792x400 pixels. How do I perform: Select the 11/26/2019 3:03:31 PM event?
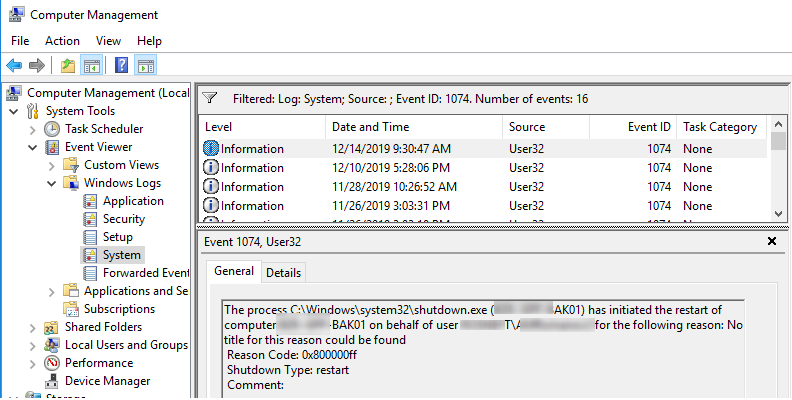(x=483, y=206)
